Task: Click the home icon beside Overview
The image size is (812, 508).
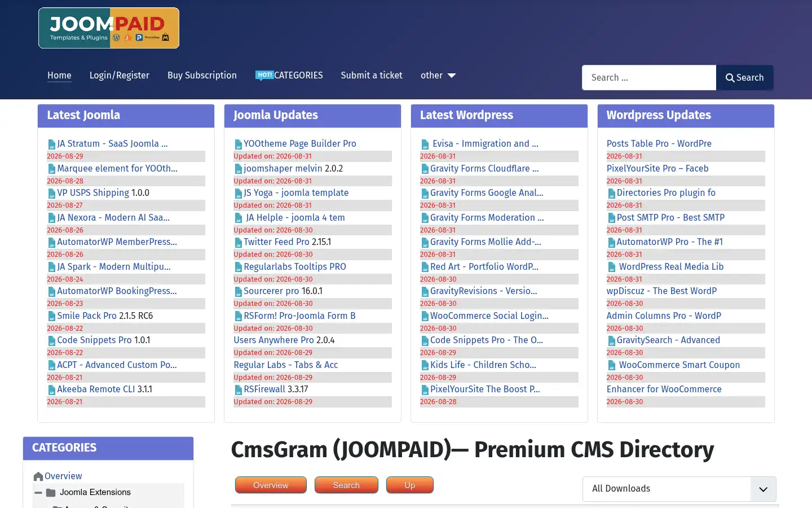Action: coord(38,476)
